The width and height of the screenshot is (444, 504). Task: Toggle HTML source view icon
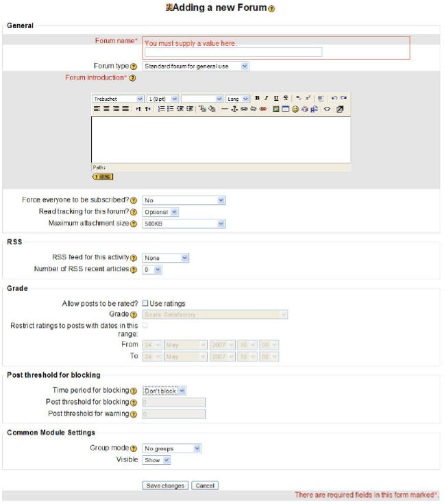coord(327,109)
